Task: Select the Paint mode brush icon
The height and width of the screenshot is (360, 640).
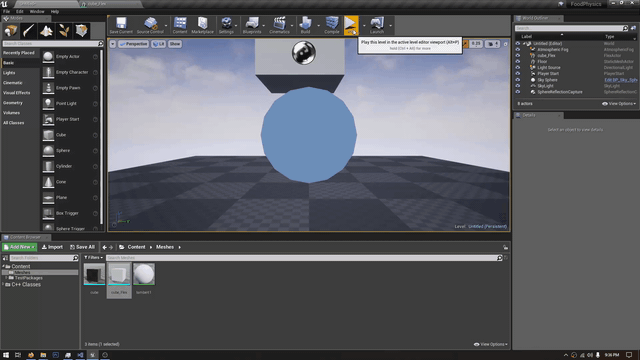Action: (29, 31)
